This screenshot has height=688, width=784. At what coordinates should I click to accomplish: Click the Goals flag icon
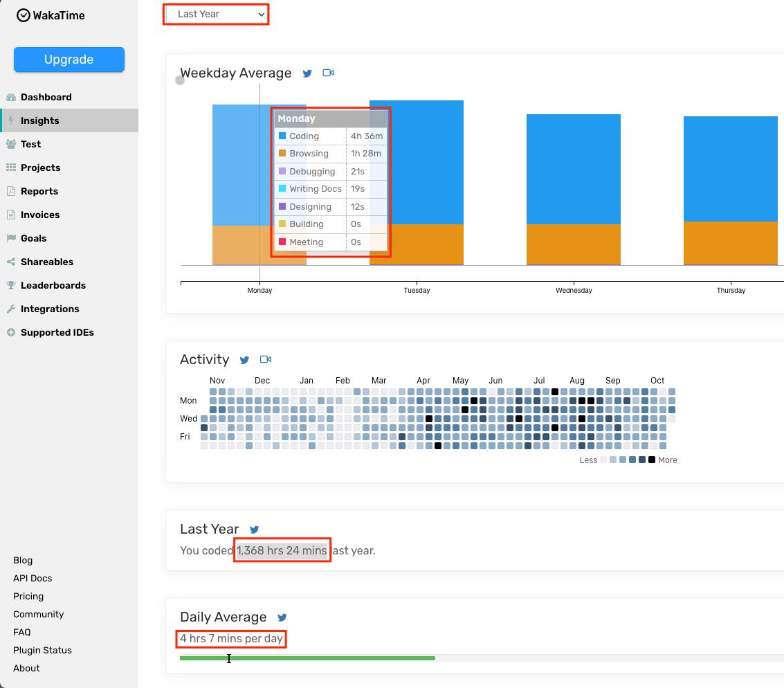pyautogui.click(x=11, y=238)
